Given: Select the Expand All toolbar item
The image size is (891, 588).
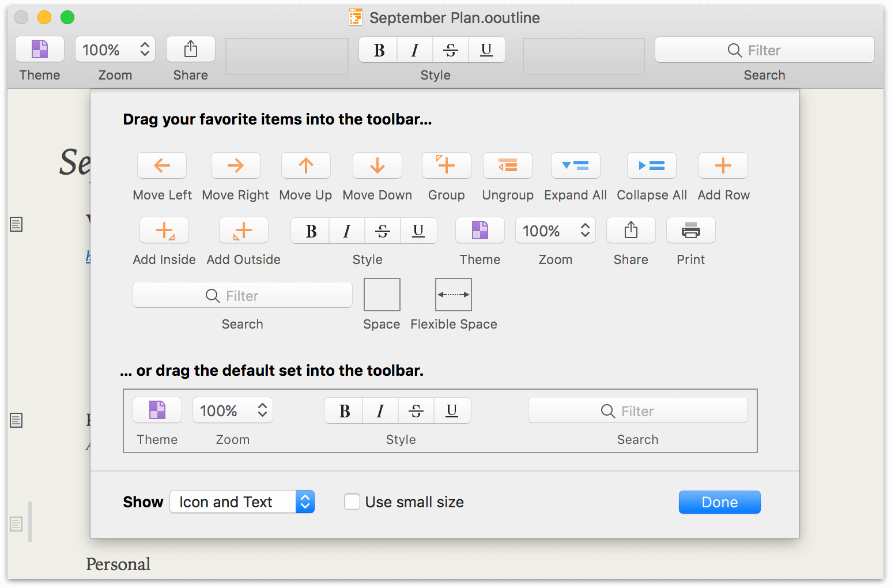Looking at the screenshot, I should pos(576,166).
